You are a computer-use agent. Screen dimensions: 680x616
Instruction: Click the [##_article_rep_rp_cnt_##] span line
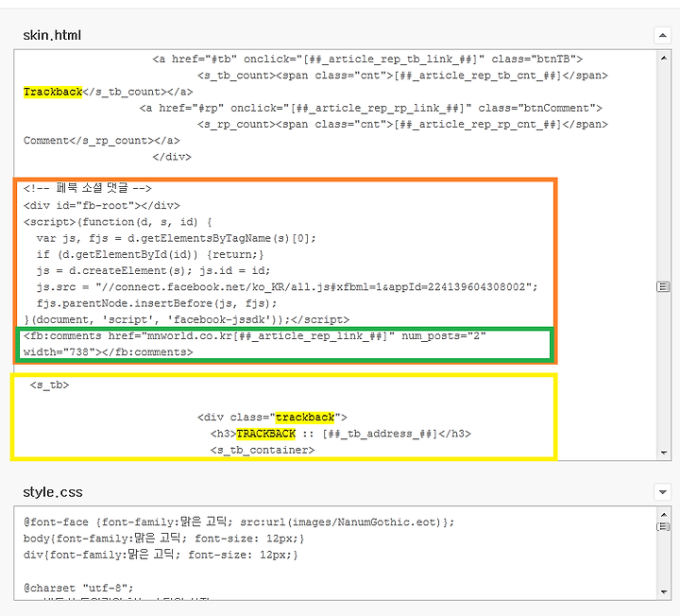tap(402, 125)
